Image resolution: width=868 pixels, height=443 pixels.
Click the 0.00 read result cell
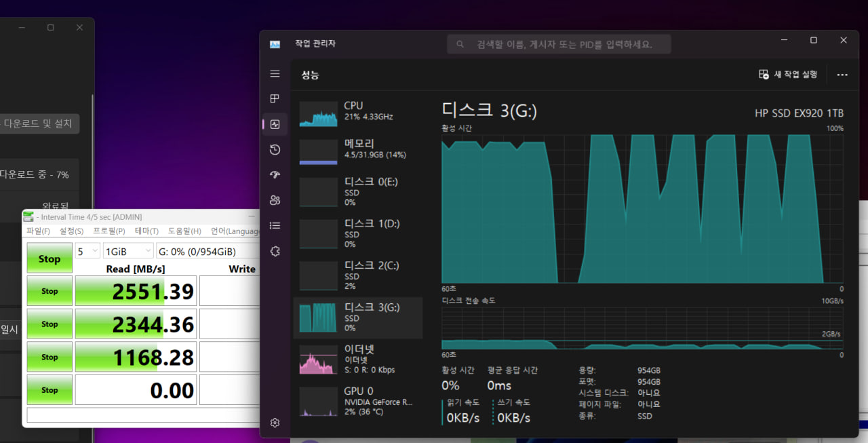(136, 390)
